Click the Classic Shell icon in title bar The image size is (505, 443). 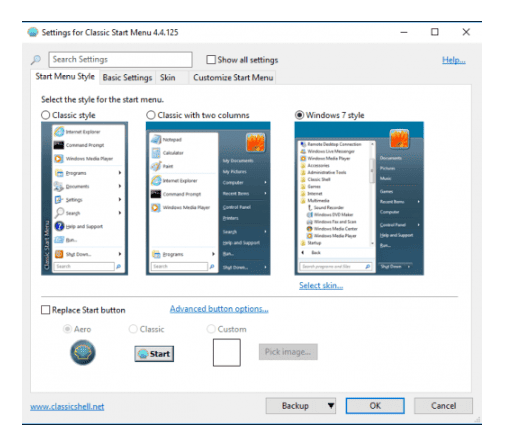[33, 32]
